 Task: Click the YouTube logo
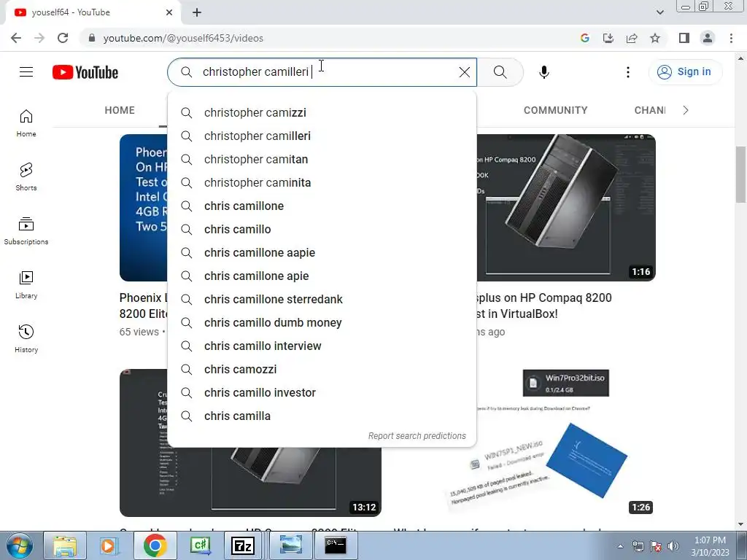(x=85, y=72)
